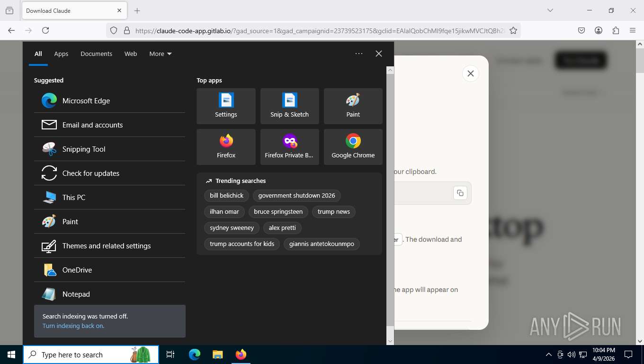Screen dimensions: 644x364
Task: Open File Explorer from the taskbar
Action: [x=217, y=355]
